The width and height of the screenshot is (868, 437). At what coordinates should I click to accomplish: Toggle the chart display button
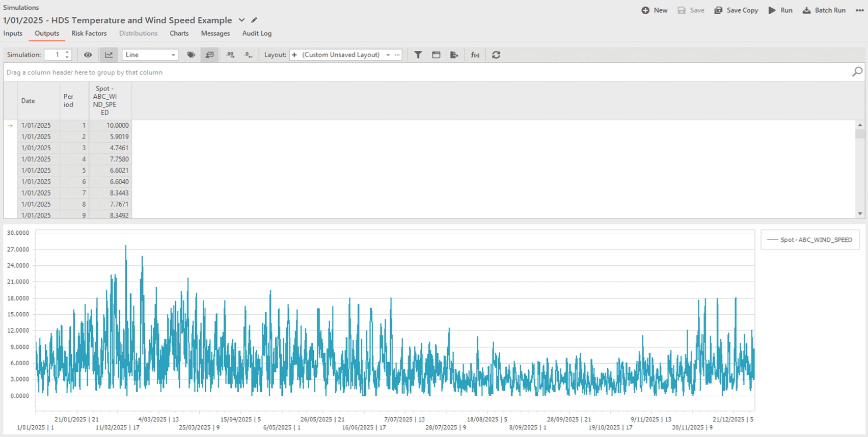pos(108,55)
